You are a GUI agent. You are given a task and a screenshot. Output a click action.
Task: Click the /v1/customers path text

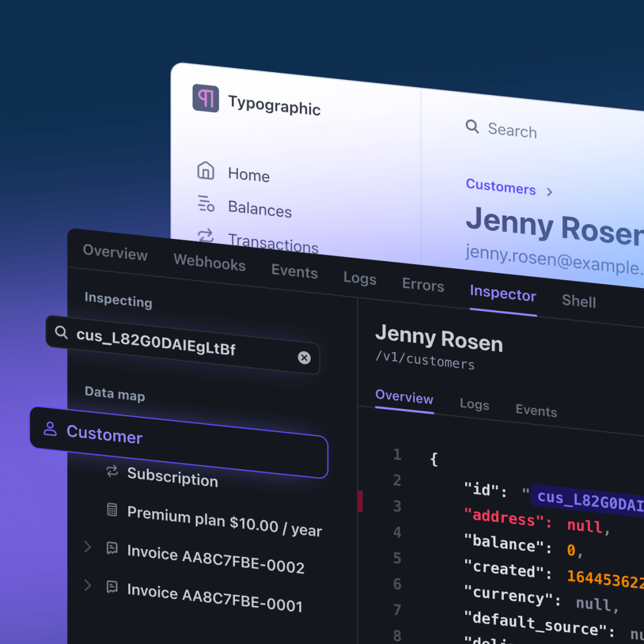(x=425, y=360)
